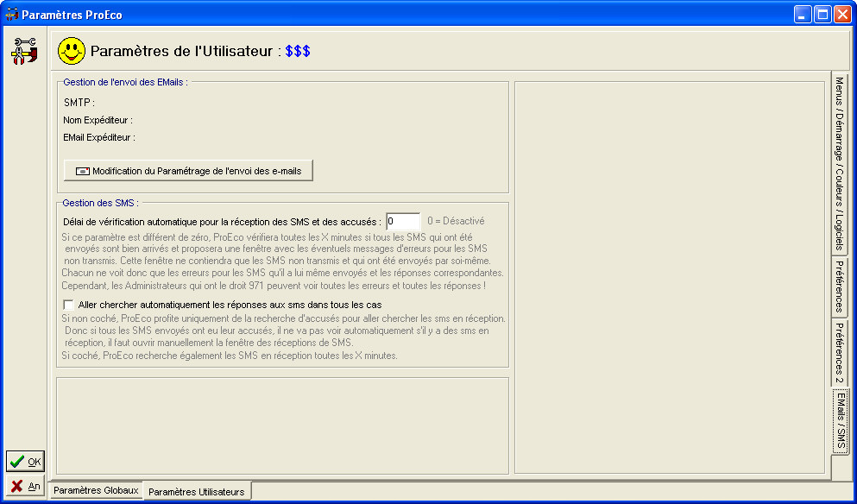
Task: Click Modification du Paramétrage de l'envoi des e-mails
Action: (x=188, y=171)
